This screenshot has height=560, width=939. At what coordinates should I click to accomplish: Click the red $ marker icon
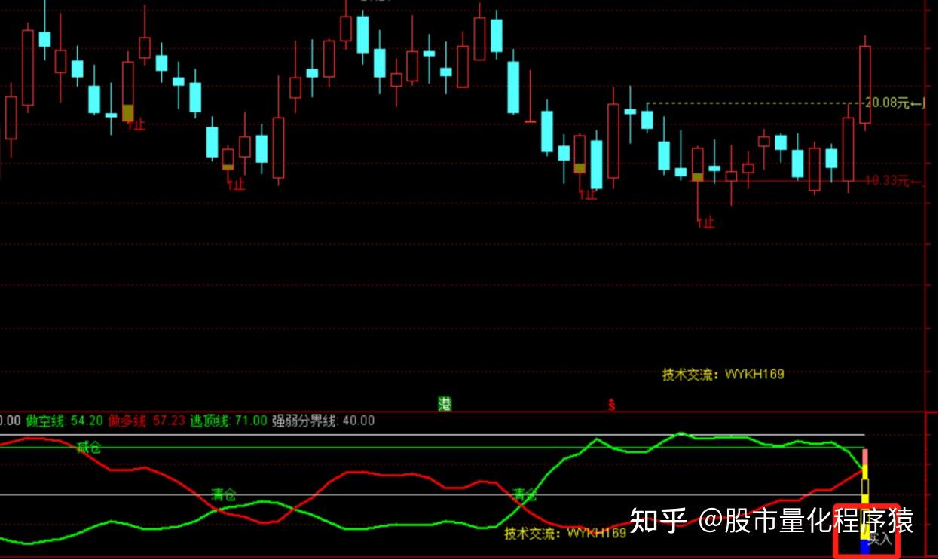(x=611, y=405)
